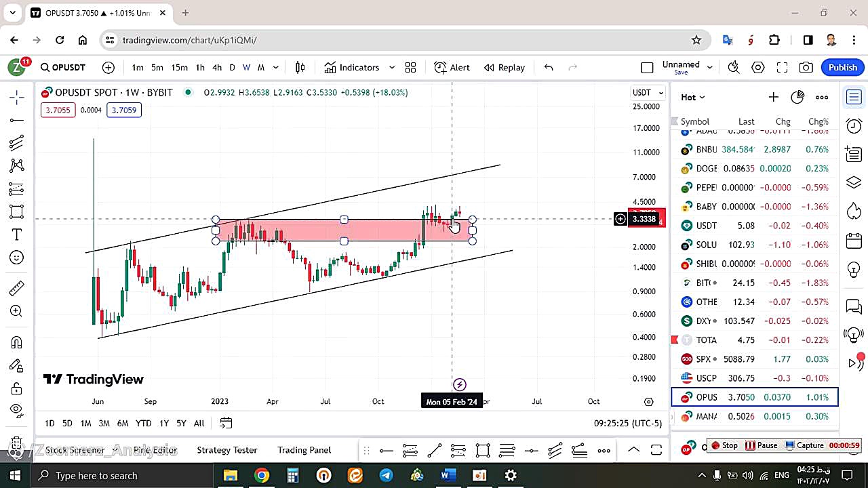The image size is (868, 488).
Task: Expand the Hot watchlist dropdown
Action: [693, 97]
